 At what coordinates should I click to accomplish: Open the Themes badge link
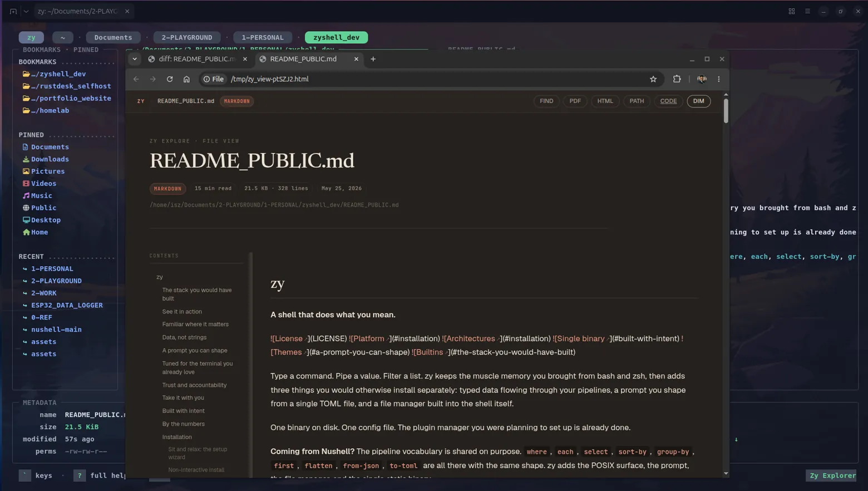(289, 352)
